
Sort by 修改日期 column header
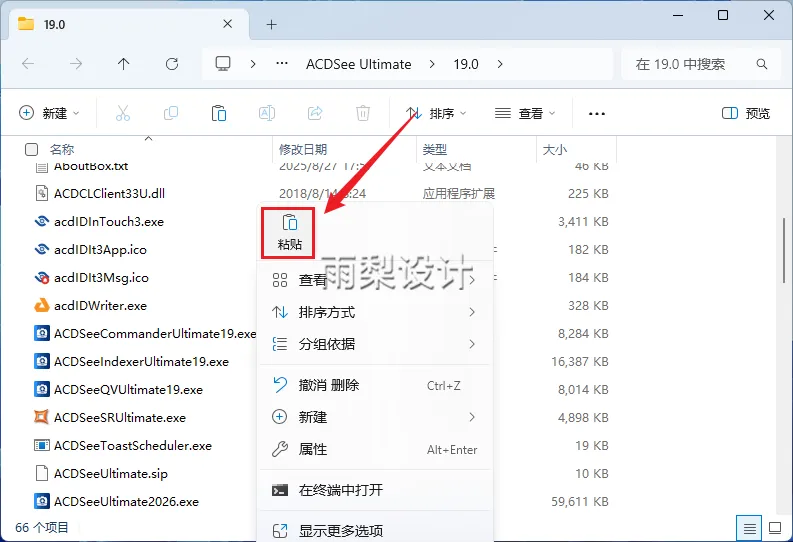[303, 149]
